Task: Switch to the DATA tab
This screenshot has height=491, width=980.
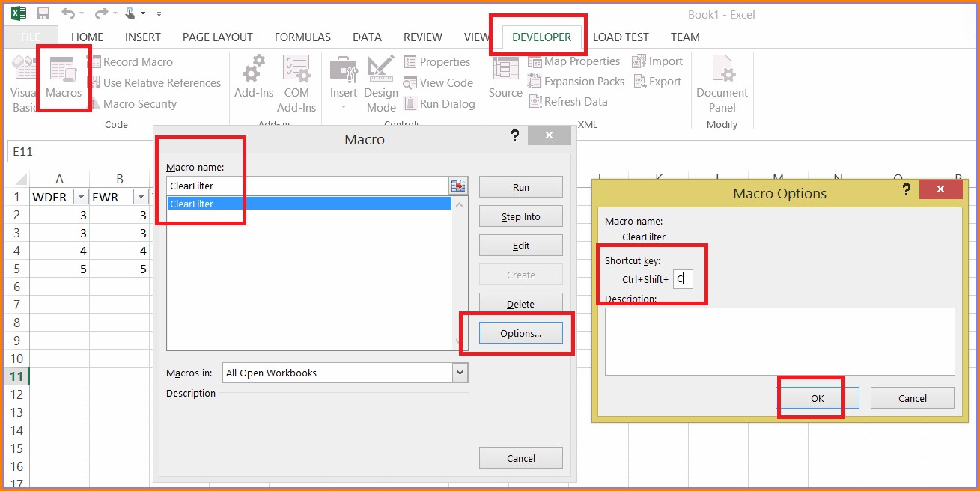Action: [x=367, y=37]
